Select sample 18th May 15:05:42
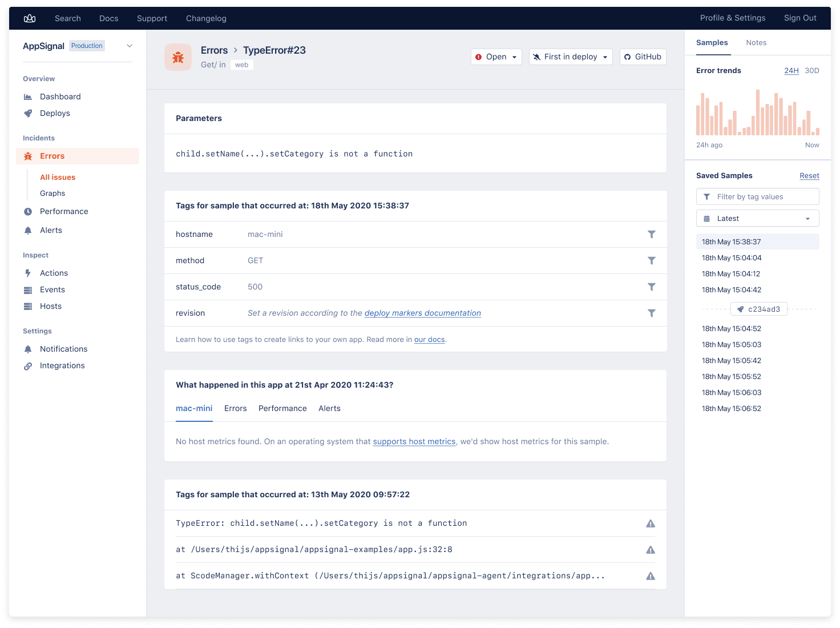 tap(732, 361)
